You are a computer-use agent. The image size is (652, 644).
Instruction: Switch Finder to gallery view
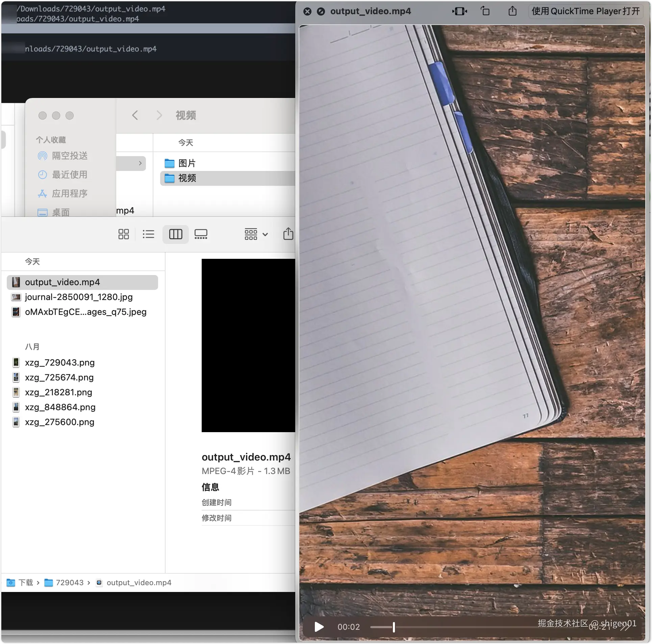pyautogui.click(x=201, y=234)
